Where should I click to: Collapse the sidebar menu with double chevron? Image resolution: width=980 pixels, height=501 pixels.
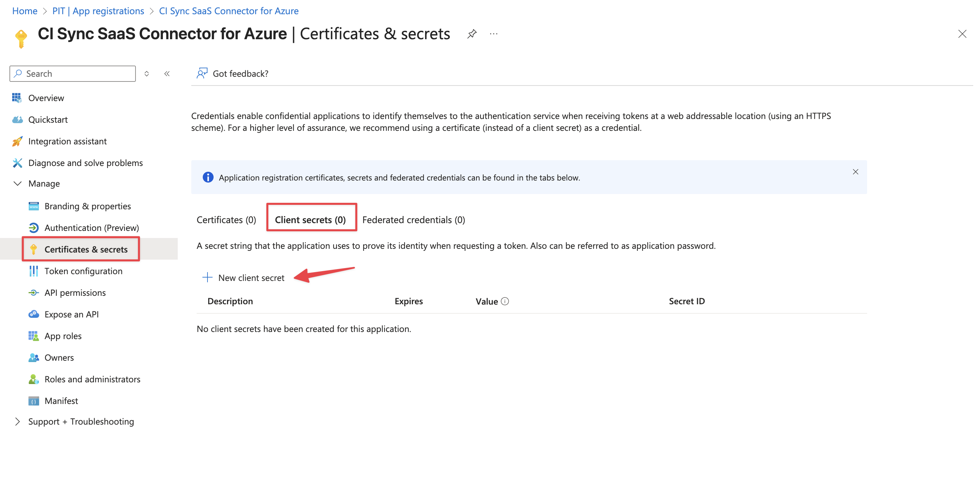[x=167, y=73]
